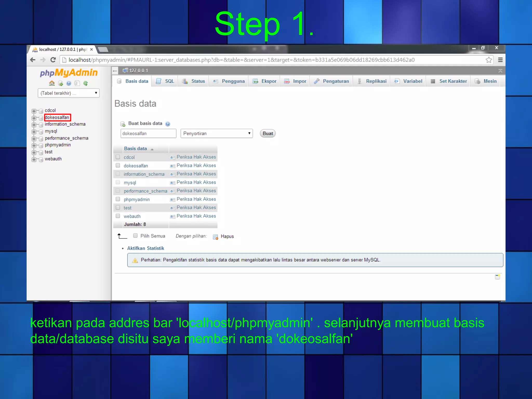Open the documentation question mark icon in sidebar
The image size is (532, 399).
(69, 83)
